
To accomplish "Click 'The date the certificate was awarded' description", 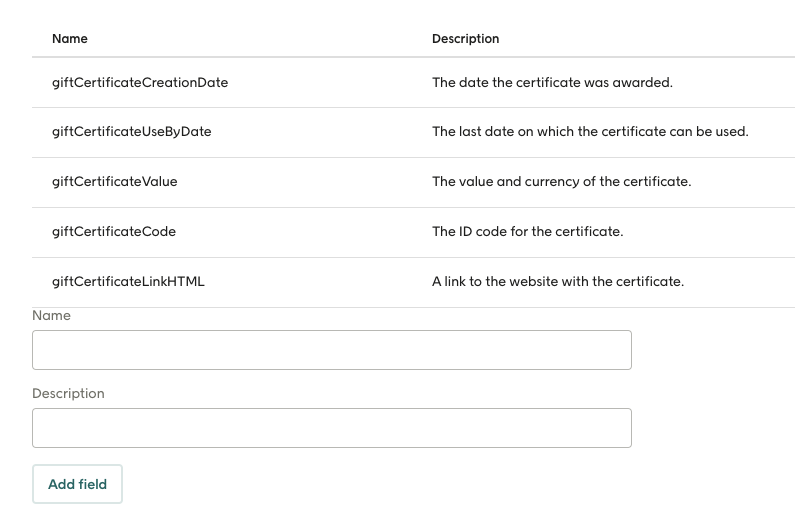I will pos(552,82).
